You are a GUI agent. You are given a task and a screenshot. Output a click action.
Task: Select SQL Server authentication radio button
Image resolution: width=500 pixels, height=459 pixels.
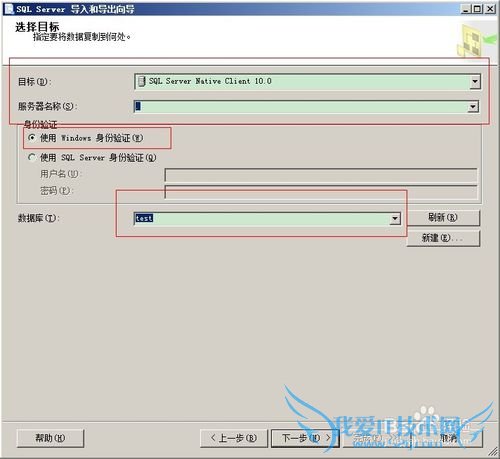pos(32,157)
